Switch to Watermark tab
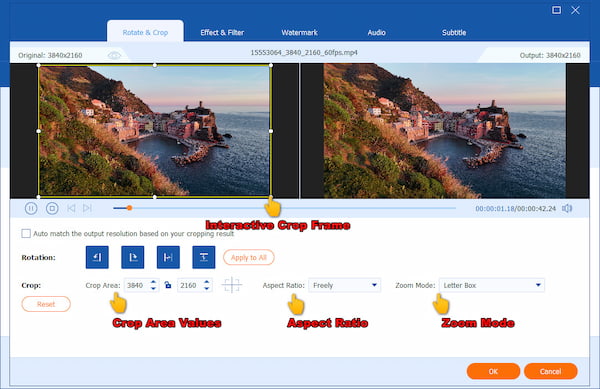Screen dimensions: 600x389 tap(300, 33)
